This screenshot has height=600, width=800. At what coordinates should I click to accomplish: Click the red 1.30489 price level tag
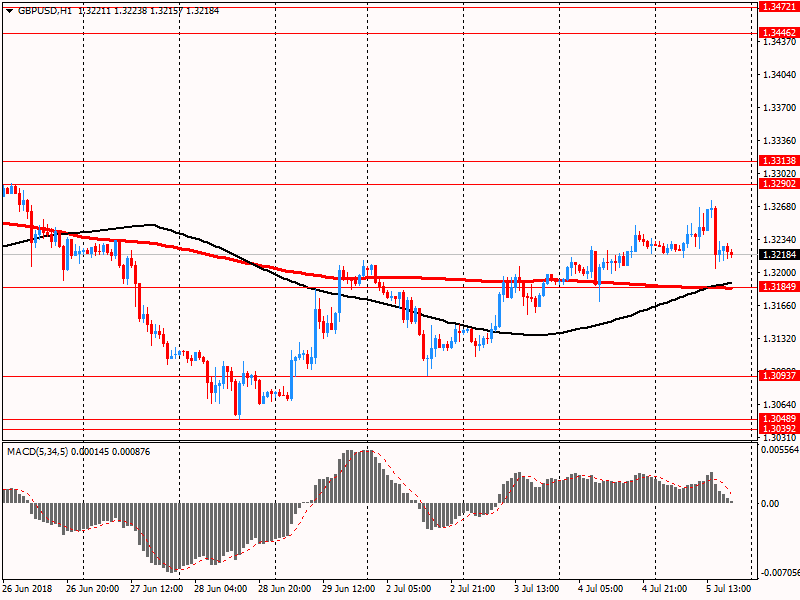click(x=779, y=418)
